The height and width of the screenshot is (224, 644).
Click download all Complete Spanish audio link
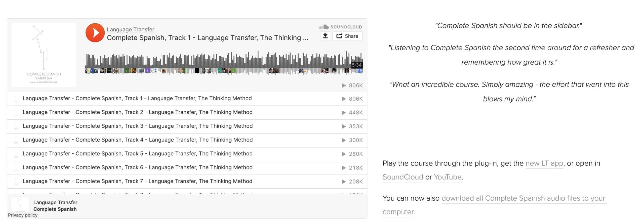point(523,198)
